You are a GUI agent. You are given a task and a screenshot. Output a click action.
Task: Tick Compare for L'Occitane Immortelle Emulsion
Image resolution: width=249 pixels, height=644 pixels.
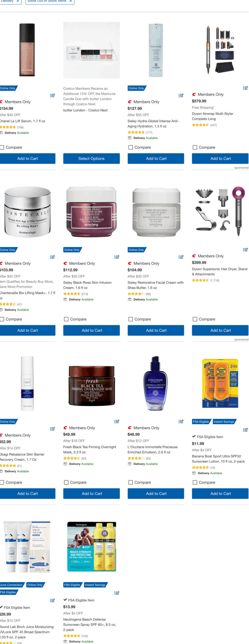click(130, 482)
